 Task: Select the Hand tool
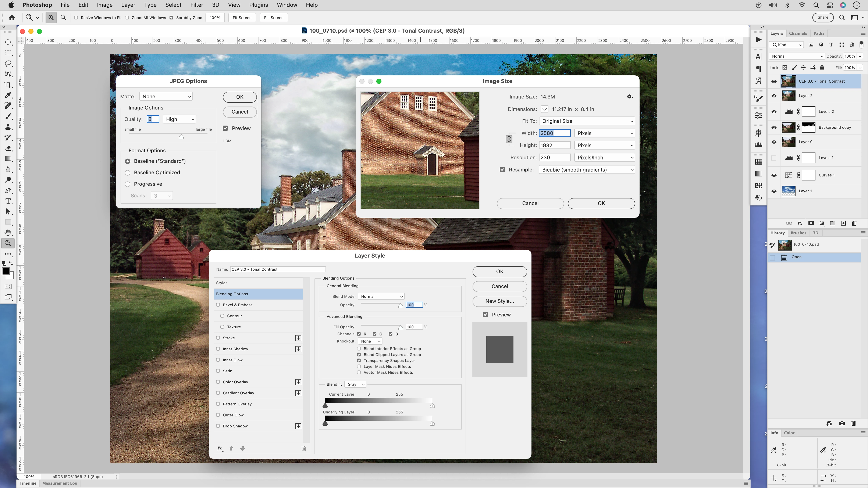(8, 233)
